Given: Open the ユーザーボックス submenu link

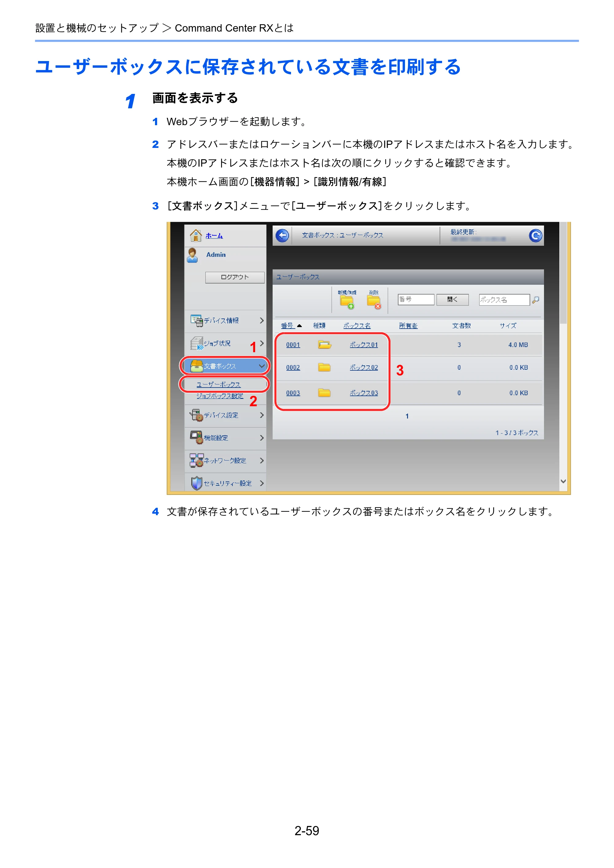Looking at the screenshot, I should click(x=218, y=384).
